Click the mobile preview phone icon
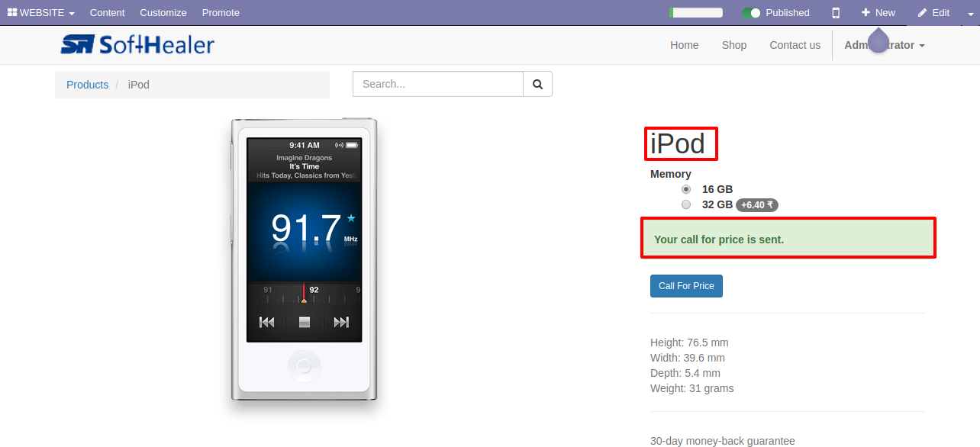The width and height of the screenshot is (980, 447). click(x=836, y=13)
